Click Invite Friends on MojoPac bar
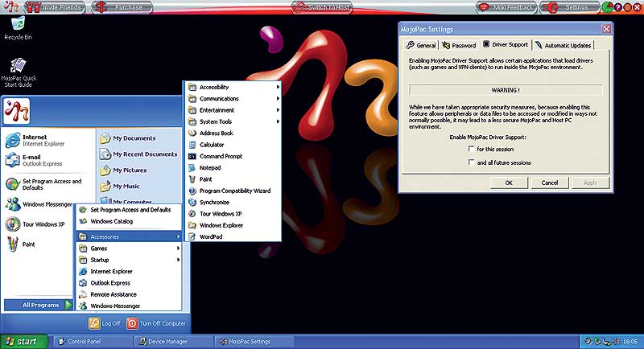Screen dimensions: 644x349 click(55, 7)
